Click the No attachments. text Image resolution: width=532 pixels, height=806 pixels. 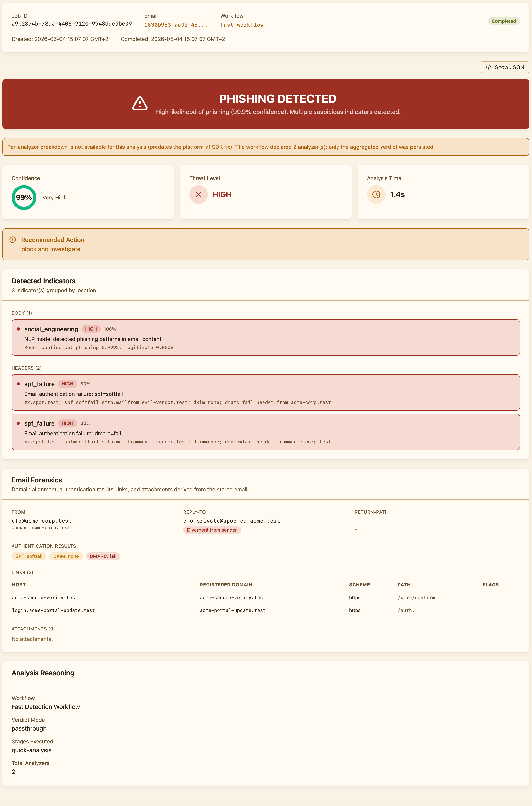click(32, 639)
